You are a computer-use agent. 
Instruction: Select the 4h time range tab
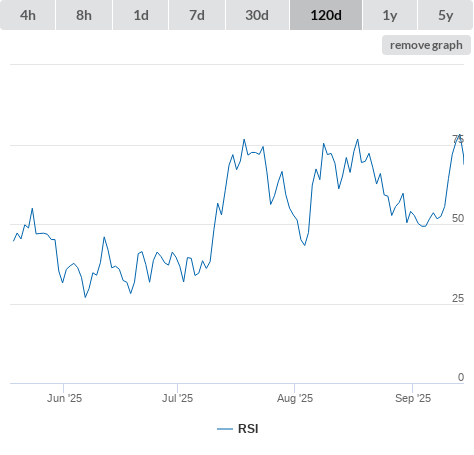(28, 15)
